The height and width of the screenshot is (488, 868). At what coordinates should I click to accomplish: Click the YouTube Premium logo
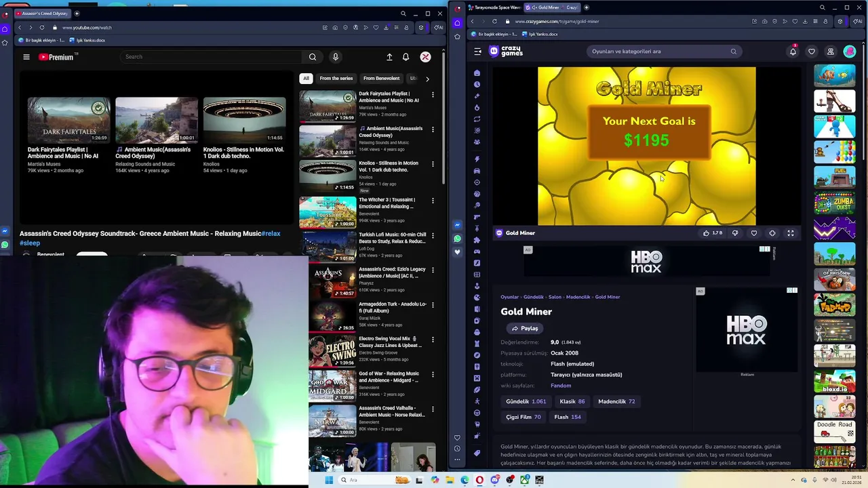click(56, 57)
